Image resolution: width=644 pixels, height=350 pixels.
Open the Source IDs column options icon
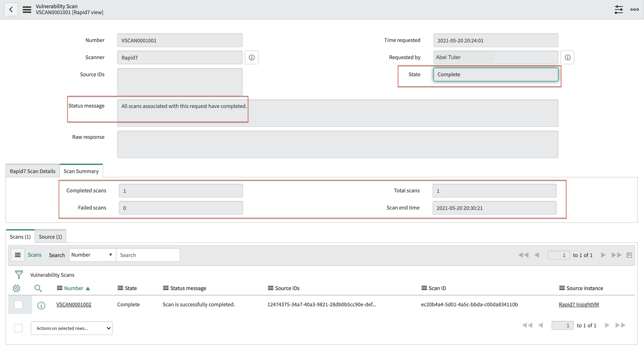tap(270, 288)
